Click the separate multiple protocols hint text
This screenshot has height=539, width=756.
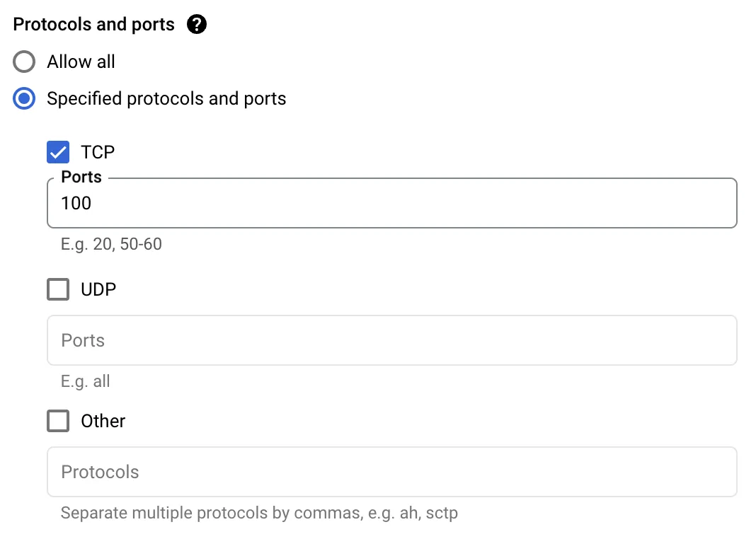(x=257, y=512)
